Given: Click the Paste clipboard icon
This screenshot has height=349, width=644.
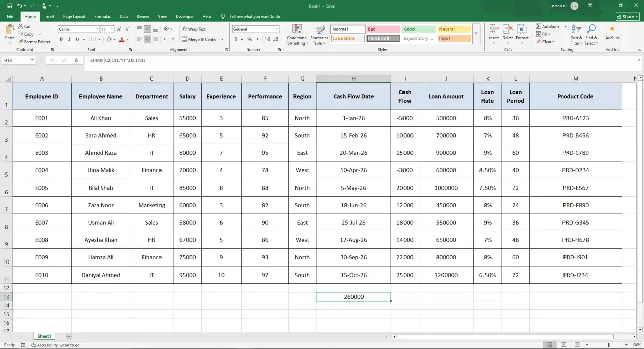Looking at the screenshot, I should point(10,30).
